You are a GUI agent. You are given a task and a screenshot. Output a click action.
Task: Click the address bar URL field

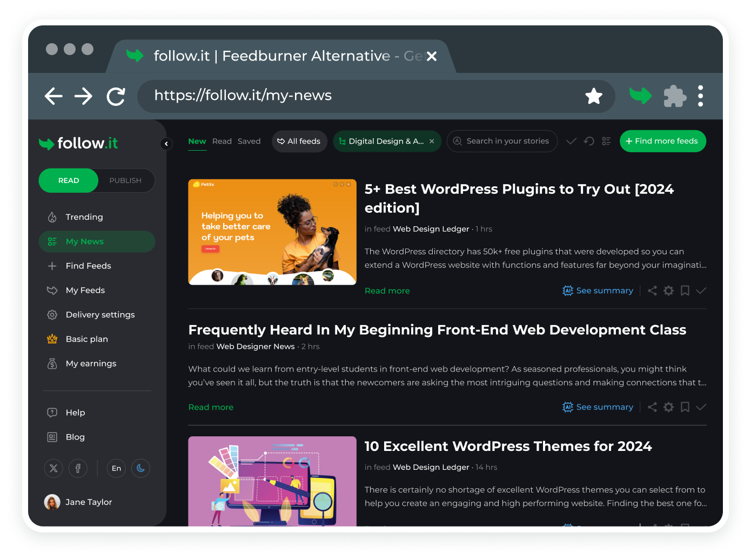[376, 96]
